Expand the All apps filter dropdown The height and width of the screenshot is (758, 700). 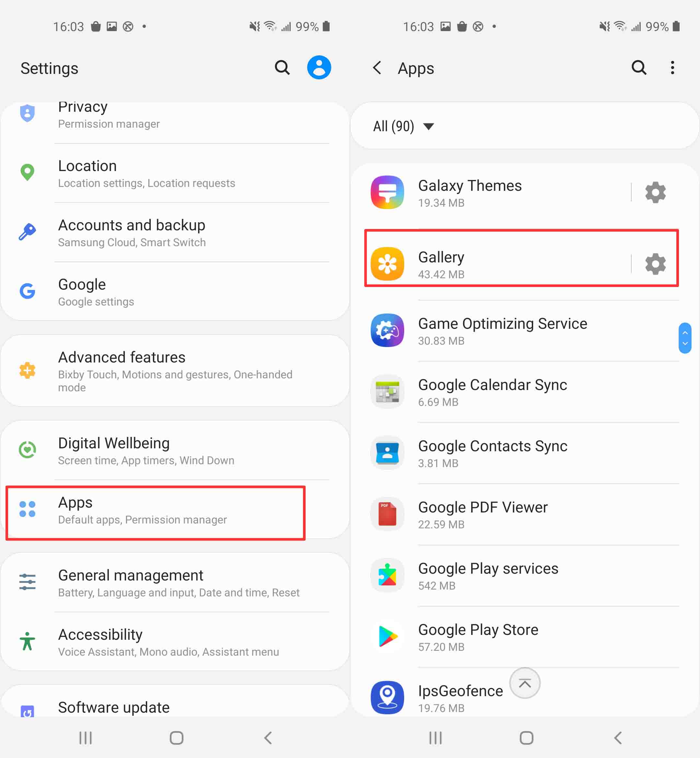(x=404, y=127)
